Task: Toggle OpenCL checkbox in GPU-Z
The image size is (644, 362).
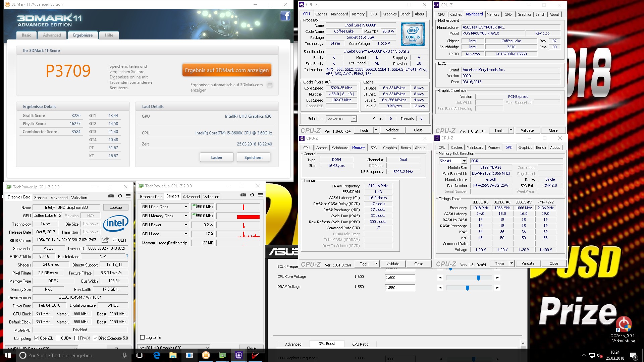Action: click(37, 338)
